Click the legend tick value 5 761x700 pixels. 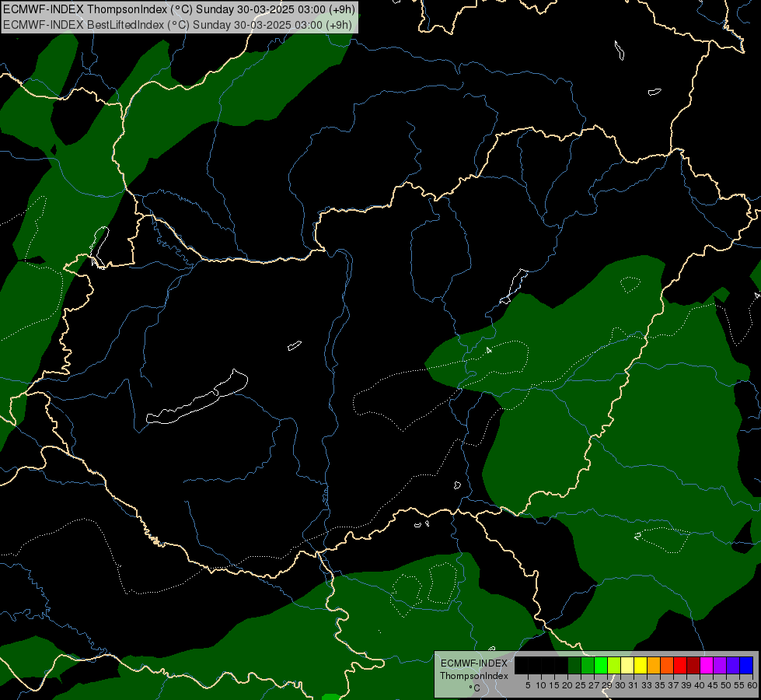click(528, 685)
